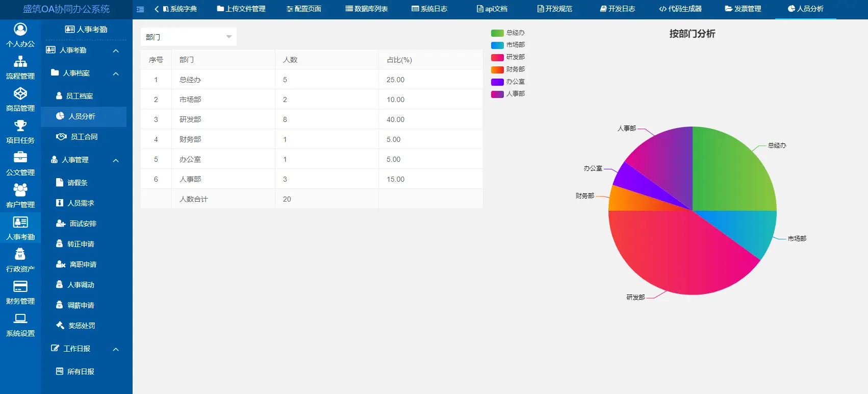Screen dimensions: 868x394
Task: Open 系统设置 laptop icon
Action: point(20,319)
